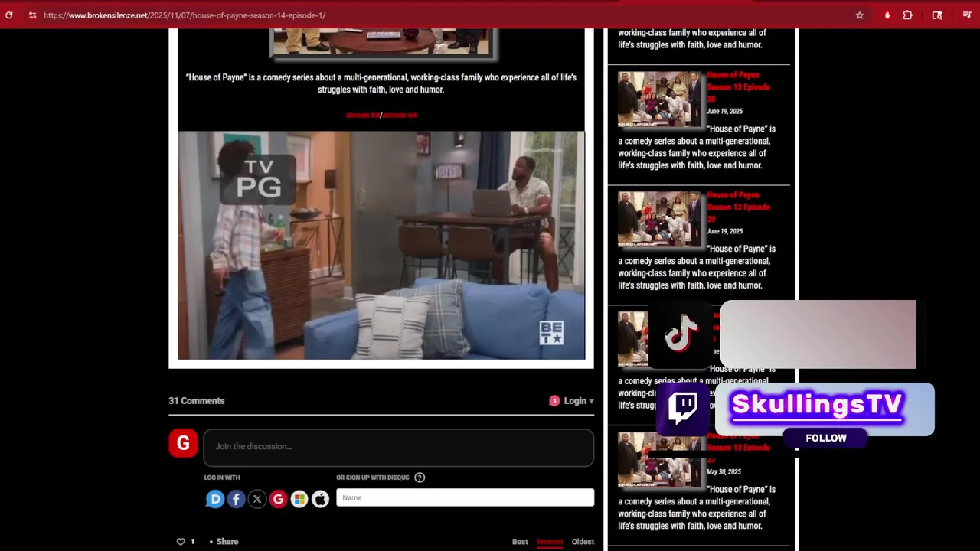980x551 pixels.
Task: Click the May 30, 2025 date
Action: [724, 472]
